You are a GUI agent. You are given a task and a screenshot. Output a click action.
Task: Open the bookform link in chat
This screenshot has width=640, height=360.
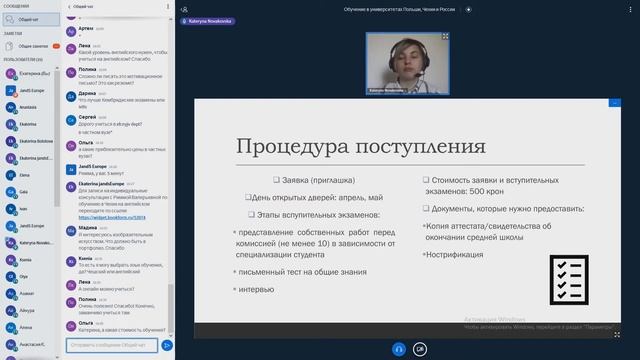112,218
